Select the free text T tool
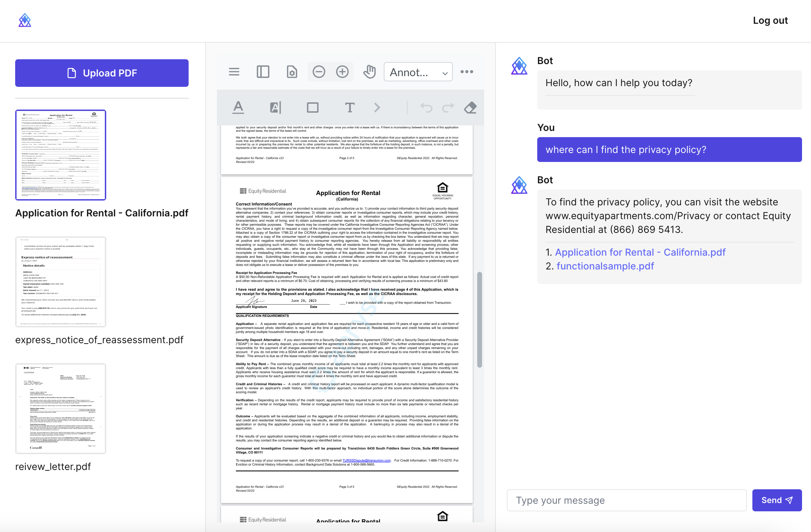This screenshot has height=532, width=811. point(350,108)
